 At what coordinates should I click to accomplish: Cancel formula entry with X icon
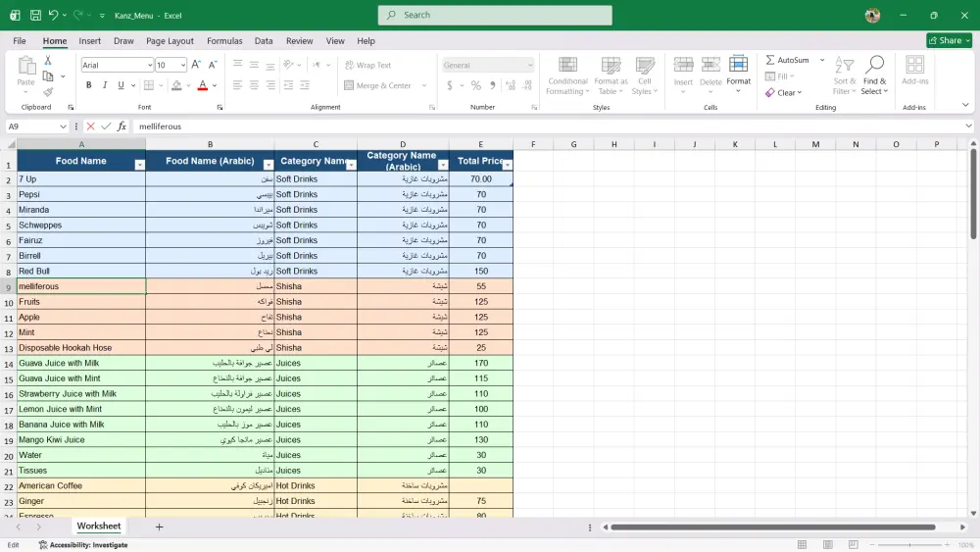point(90,126)
